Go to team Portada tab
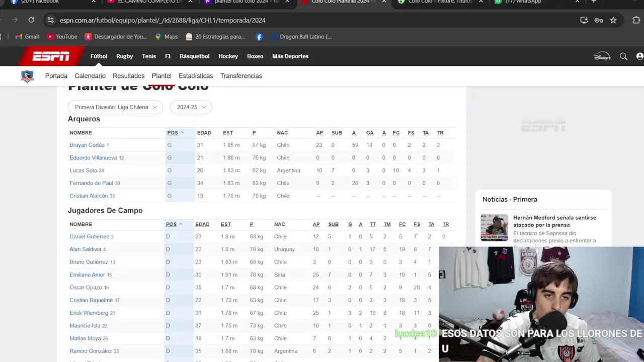Image resolution: width=644 pixels, height=362 pixels. (56, 76)
